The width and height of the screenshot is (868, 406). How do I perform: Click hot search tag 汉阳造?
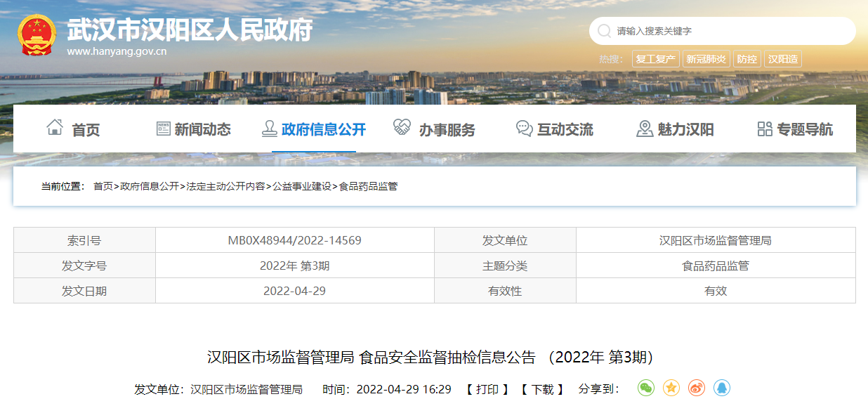click(783, 59)
